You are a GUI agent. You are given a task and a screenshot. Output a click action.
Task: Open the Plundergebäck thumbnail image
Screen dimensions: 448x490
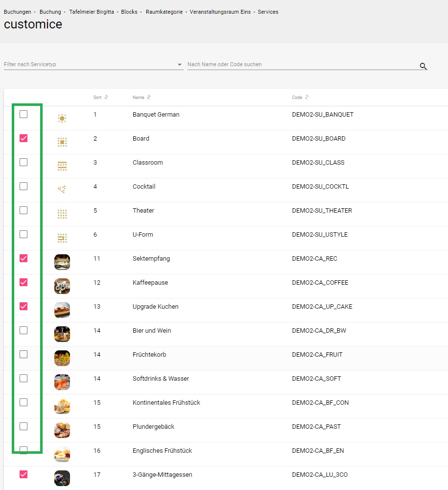tap(62, 430)
